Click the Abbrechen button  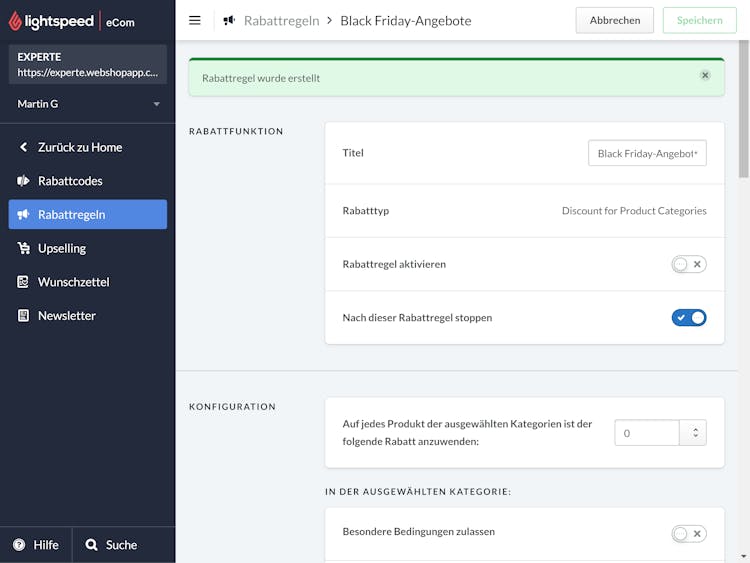click(615, 20)
